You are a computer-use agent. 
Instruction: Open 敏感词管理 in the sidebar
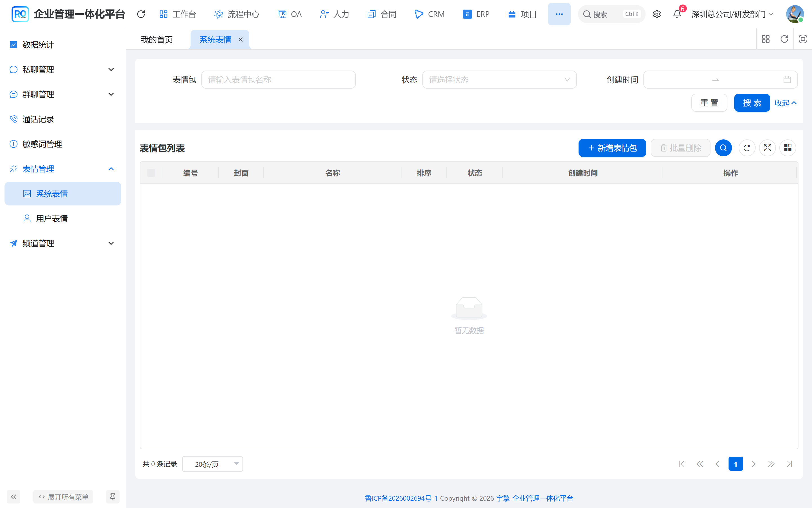pyautogui.click(x=63, y=144)
